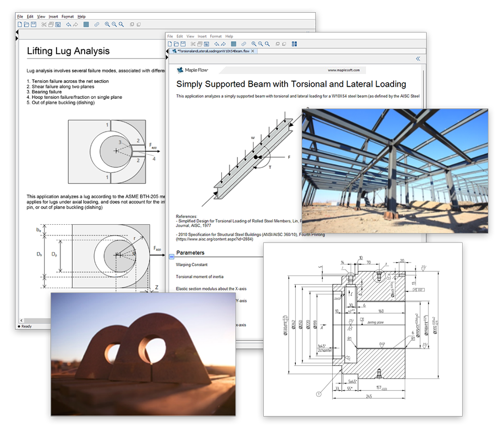Click Zoom In magnifier in back window toolbar
This screenshot has height=436, width=504.
coord(107,24)
